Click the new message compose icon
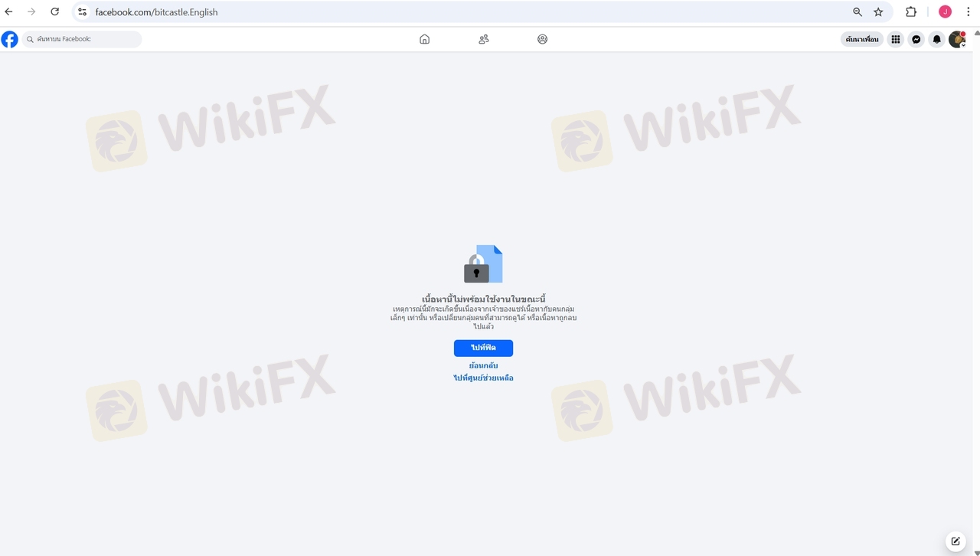The height and width of the screenshot is (556, 980). pos(955,541)
